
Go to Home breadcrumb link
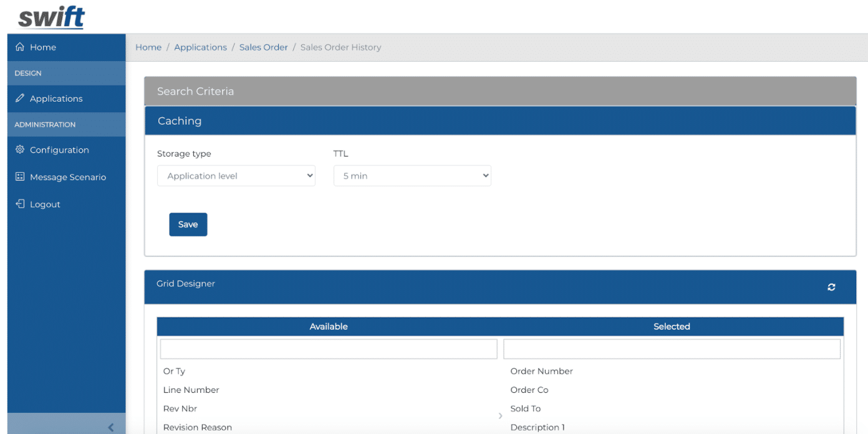[148, 47]
